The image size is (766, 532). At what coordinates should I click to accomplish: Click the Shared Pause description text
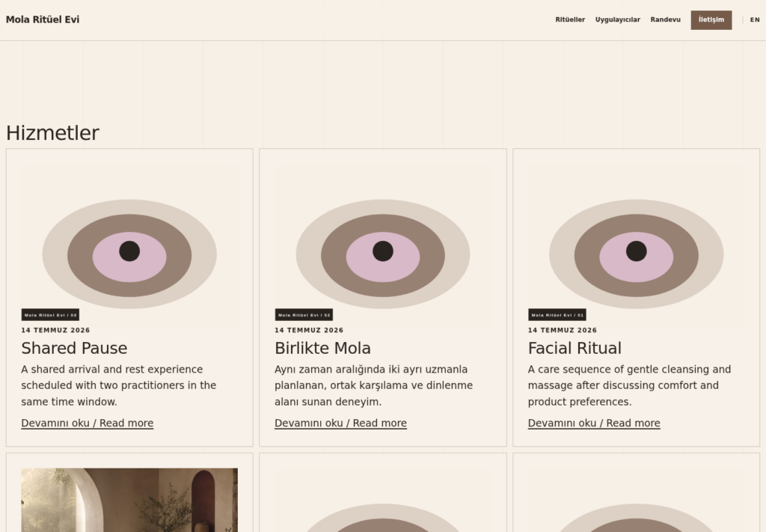pos(119,385)
